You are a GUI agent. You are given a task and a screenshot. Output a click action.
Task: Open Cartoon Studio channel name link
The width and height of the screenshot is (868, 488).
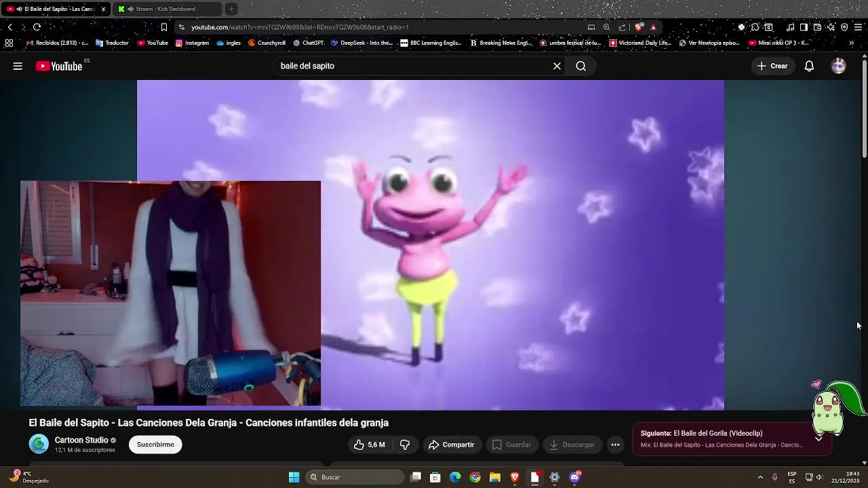(81, 440)
